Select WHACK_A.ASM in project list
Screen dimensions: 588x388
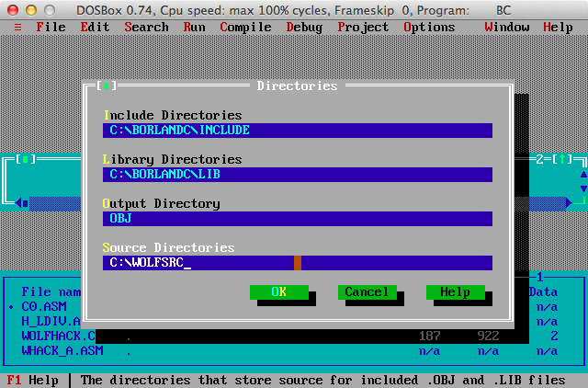point(62,350)
